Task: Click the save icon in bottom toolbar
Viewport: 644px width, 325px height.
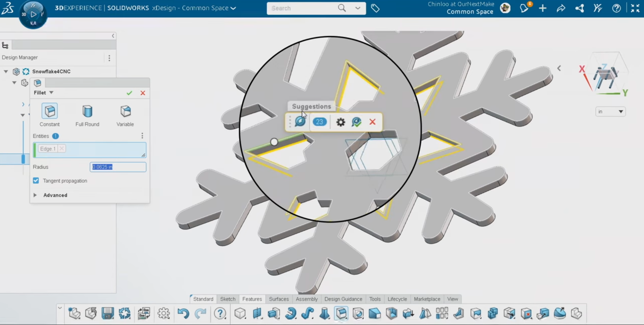Action: coord(108,314)
